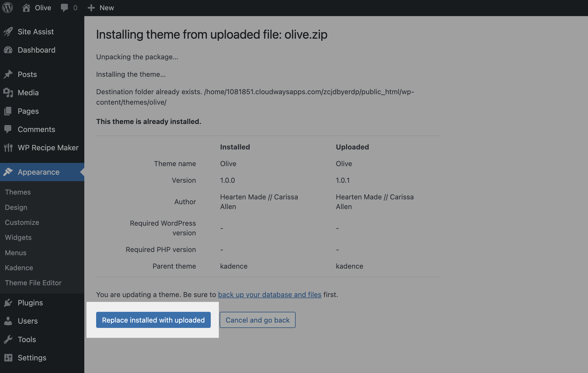This screenshot has height=373, width=588.
Task: Open back up your database and files link
Action: point(270,295)
